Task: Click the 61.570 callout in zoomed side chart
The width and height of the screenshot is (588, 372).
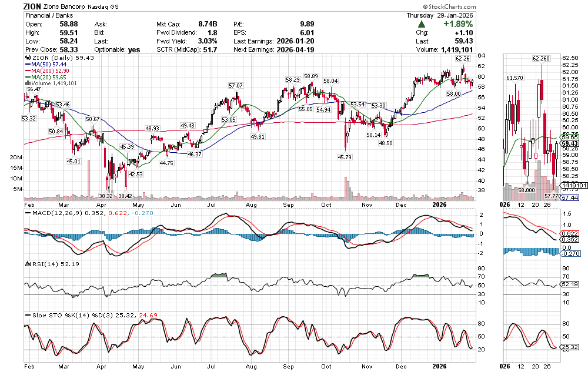Action: click(x=514, y=78)
